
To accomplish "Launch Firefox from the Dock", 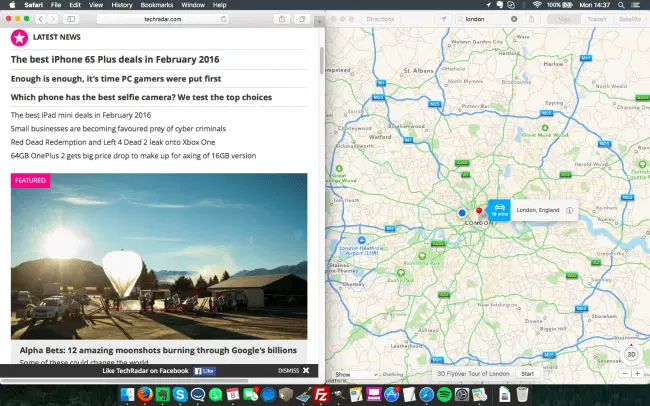I will 145,394.
